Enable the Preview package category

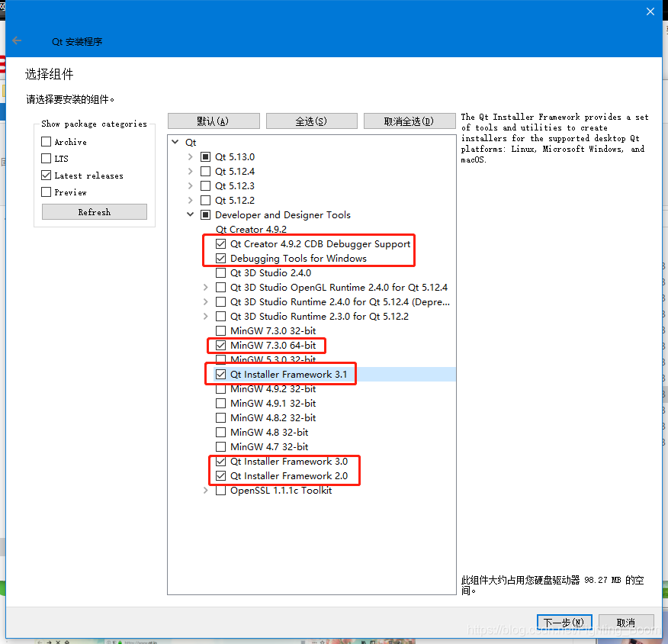[x=46, y=192]
